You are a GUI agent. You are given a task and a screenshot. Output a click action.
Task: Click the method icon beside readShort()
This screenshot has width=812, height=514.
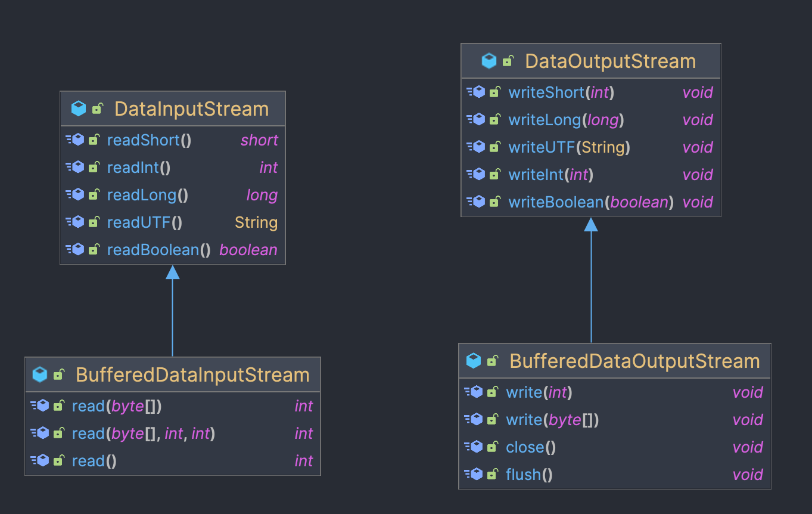pyautogui.click(x=74, y=140)
